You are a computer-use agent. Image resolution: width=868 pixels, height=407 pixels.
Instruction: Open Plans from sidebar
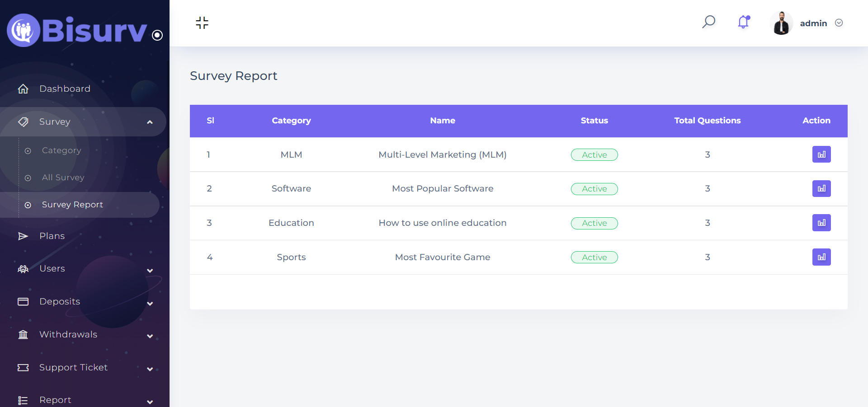(52, 236)
